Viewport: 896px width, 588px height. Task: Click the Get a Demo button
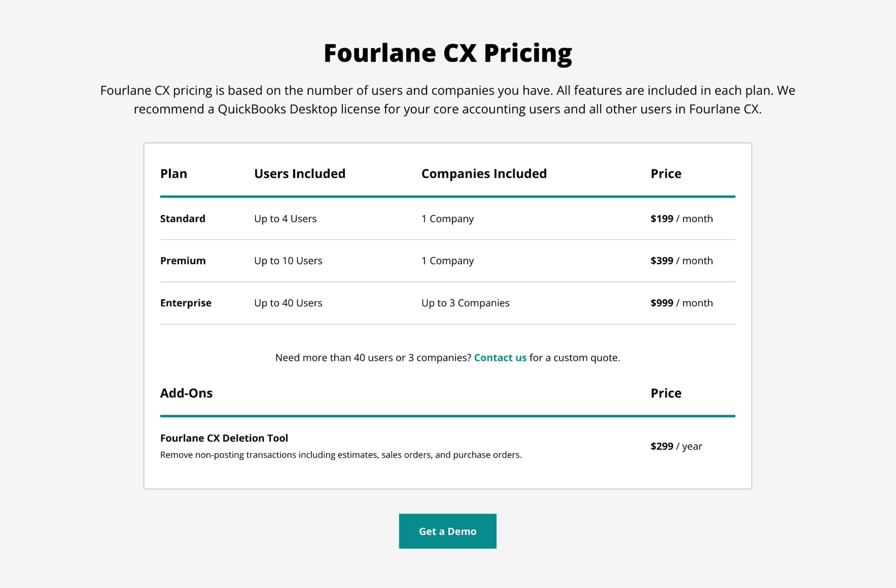coord(447,531)
